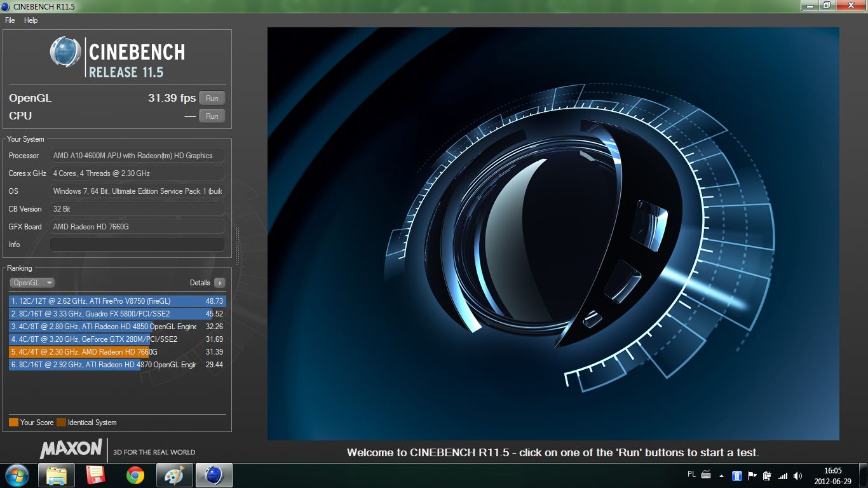Image resolution: width=868 pixels, height=488 pixels.
Task: Click the Details arrow in Ranking
Action: [219, 283]
